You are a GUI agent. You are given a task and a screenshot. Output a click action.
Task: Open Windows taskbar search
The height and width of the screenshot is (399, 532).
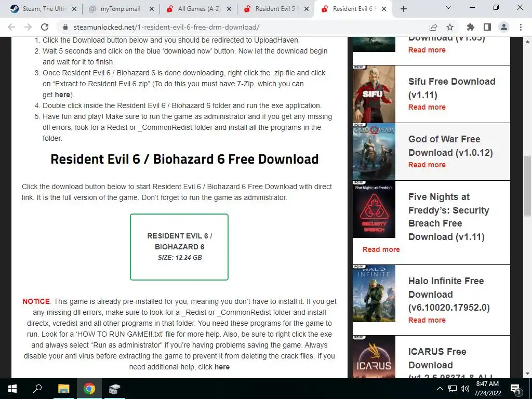pyautogui.click(x=37, y=389)
